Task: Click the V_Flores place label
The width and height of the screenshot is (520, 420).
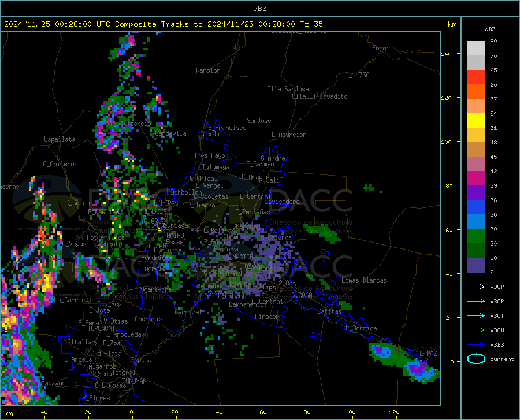Action: [96, 398]
